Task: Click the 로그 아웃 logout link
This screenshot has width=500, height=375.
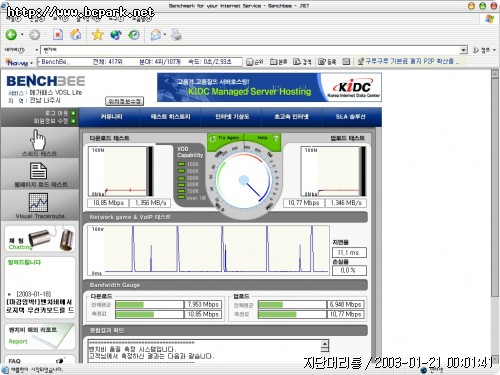Action: (x=56, y=113)
